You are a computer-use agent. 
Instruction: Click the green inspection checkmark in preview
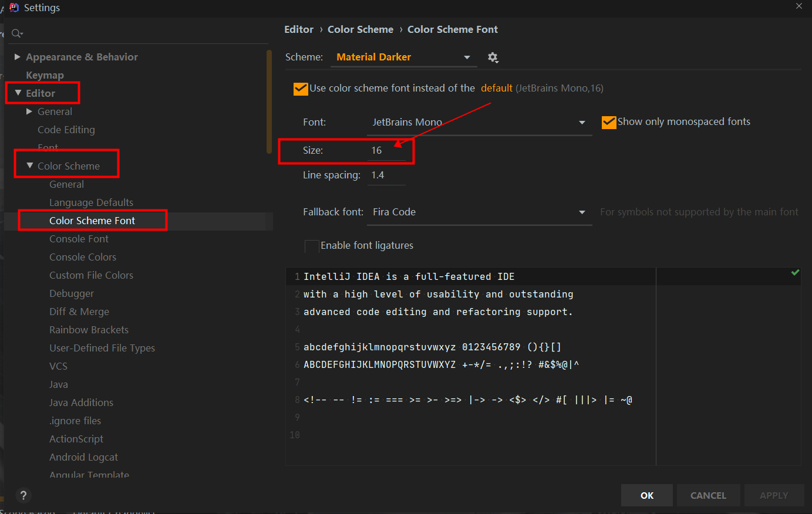[795, 273]
